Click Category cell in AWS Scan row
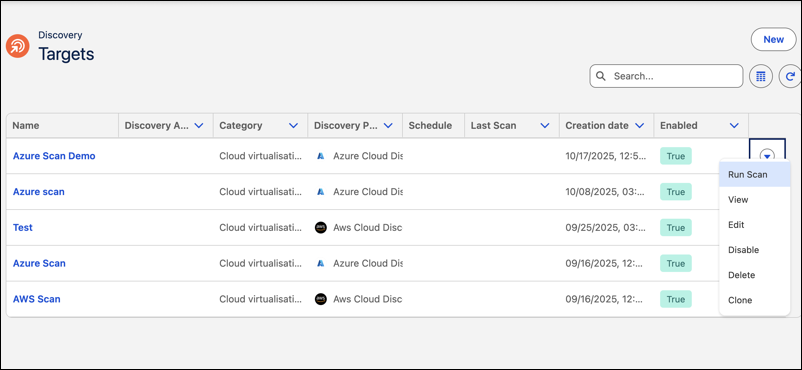Viewport: 802px width, 370px height. point(260,299)
